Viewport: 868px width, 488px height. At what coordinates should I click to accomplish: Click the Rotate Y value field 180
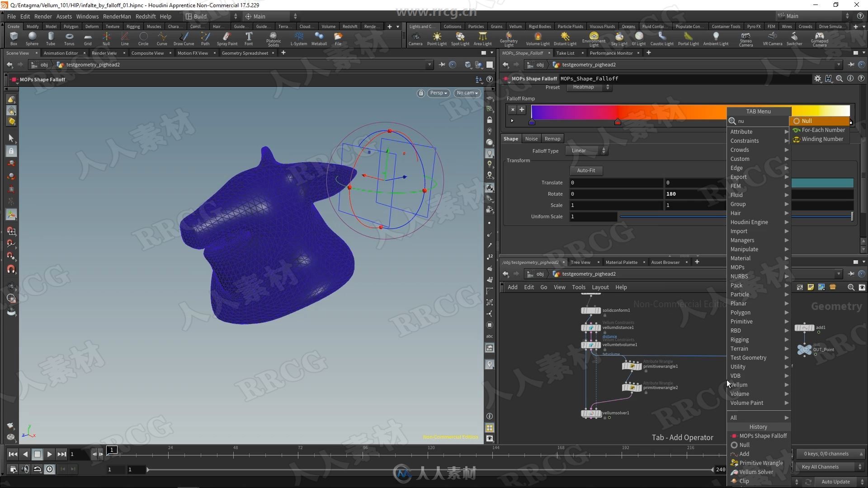(695, 194)
